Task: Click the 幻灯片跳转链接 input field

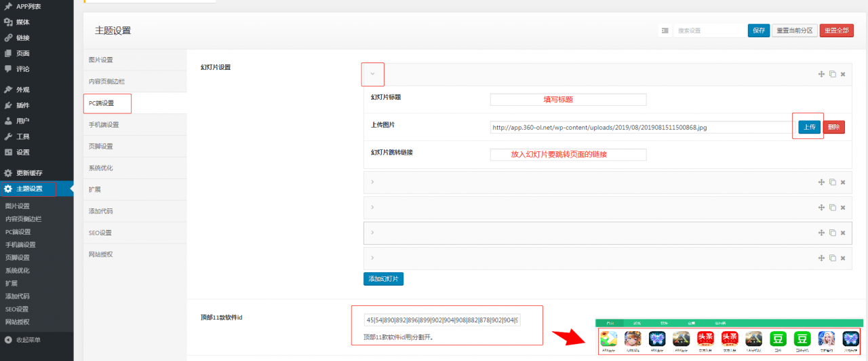Action: click(568, 155)
